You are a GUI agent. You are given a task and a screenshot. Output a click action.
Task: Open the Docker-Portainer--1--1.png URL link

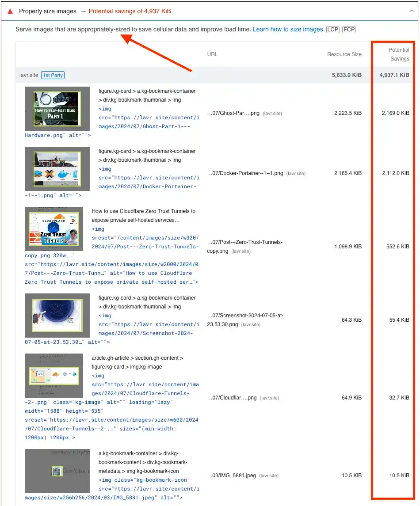tap(245, 173)
